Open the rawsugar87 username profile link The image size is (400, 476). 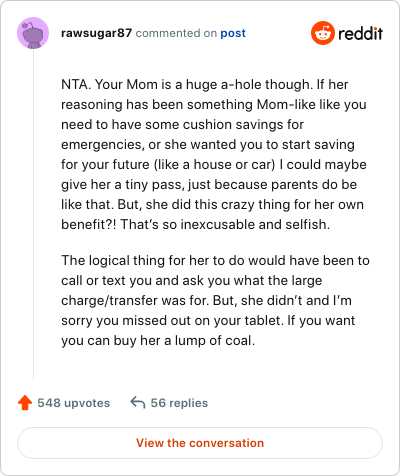(96, 33)
